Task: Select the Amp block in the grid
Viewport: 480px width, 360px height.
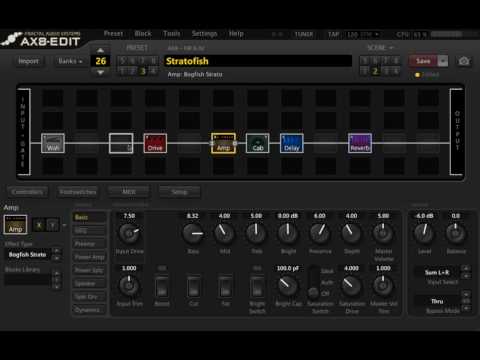Action: (x=223, y=143)
